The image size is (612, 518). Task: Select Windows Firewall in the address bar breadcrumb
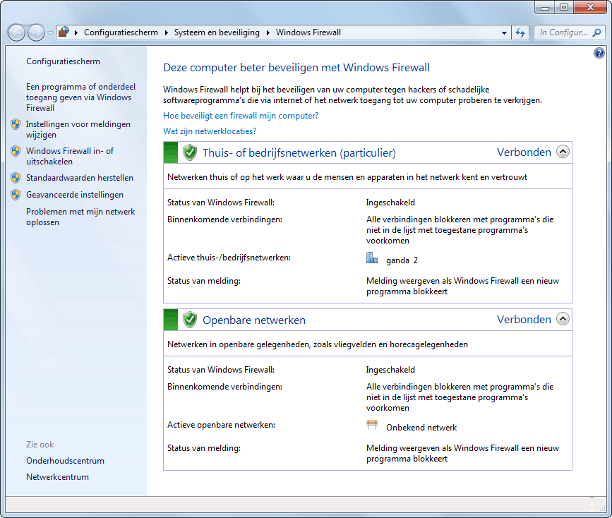tap(308, 32)
